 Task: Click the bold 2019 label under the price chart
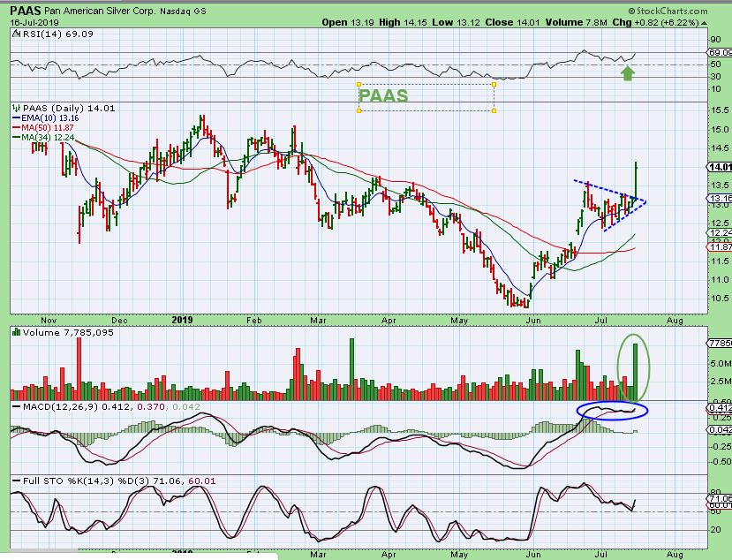coord(182,320)
